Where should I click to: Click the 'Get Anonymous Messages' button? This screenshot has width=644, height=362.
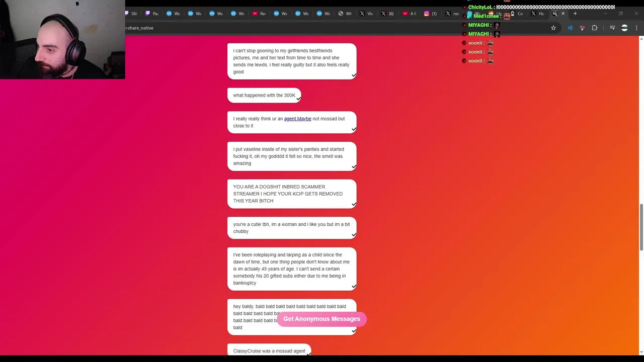click(x=322, y=319)
